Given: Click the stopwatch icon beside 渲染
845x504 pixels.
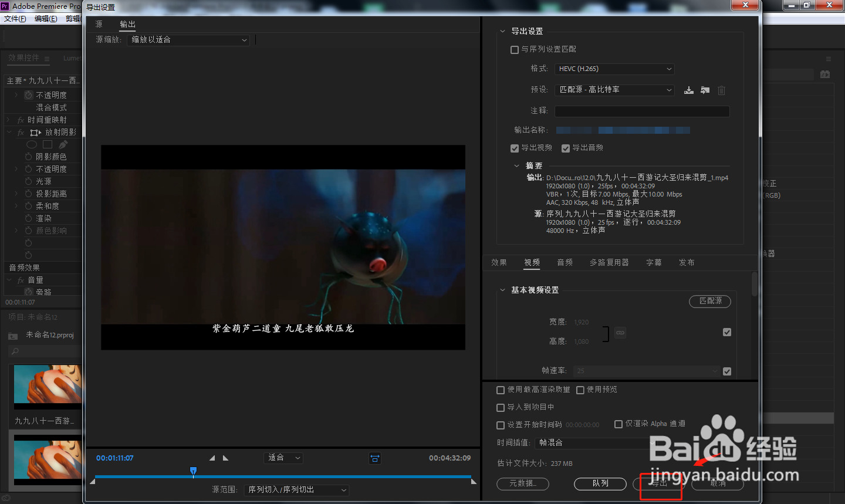Looking at the screenshot, I should point(28,218).
